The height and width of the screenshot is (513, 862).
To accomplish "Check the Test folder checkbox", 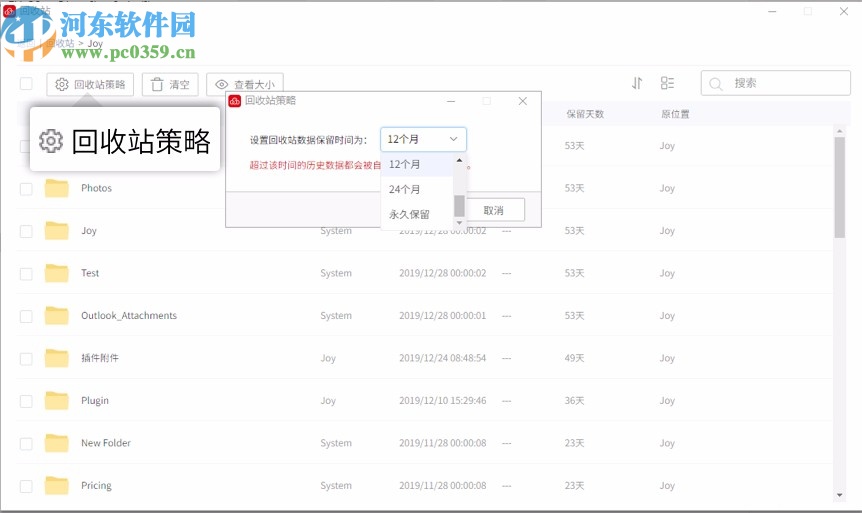I will tap(26, 273).
